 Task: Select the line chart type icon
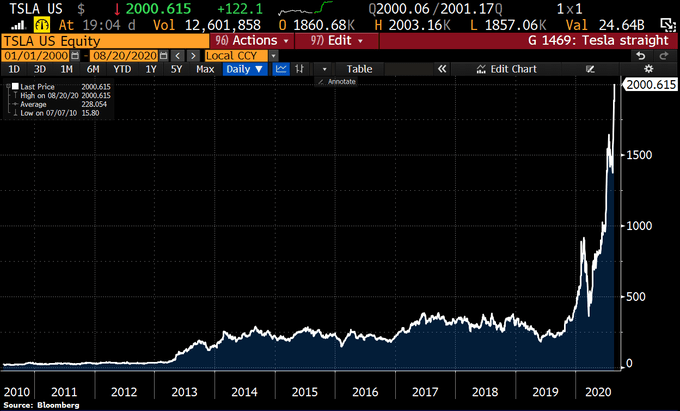[281, 69]
